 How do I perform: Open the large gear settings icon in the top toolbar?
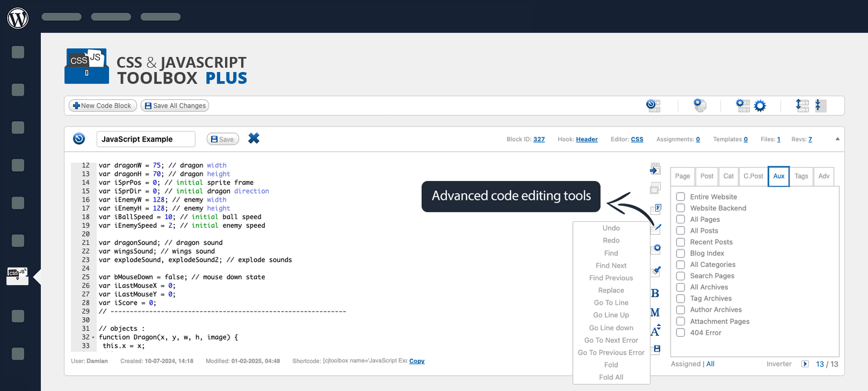pos(760,106)
